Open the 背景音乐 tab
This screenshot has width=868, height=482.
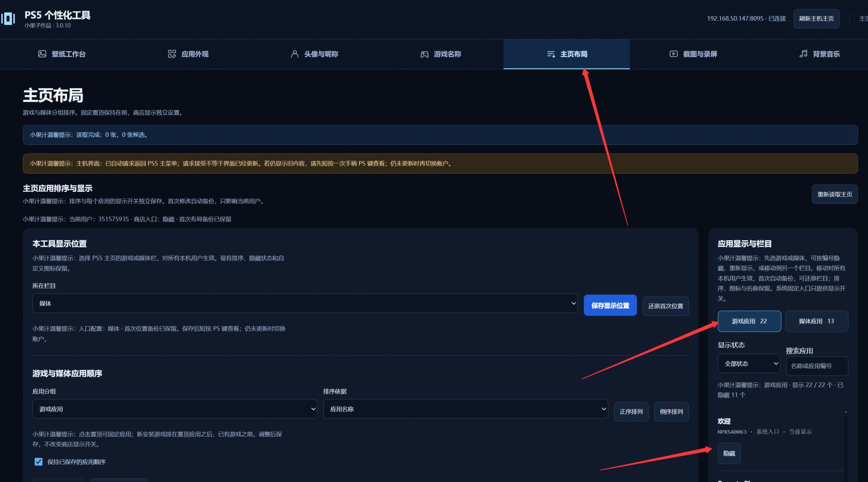click(820, 54)
